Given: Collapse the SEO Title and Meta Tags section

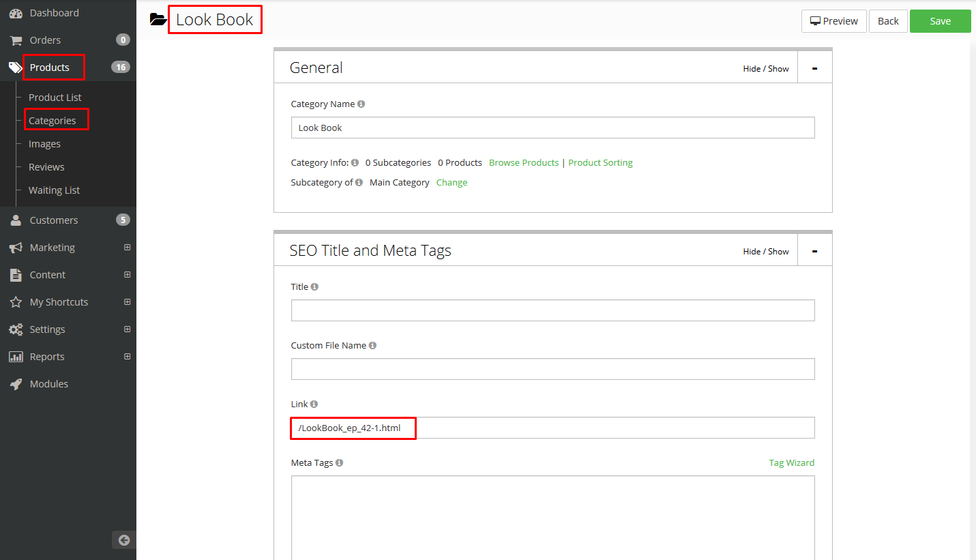Looking at the screenshot, I should [x=814, y=251].
